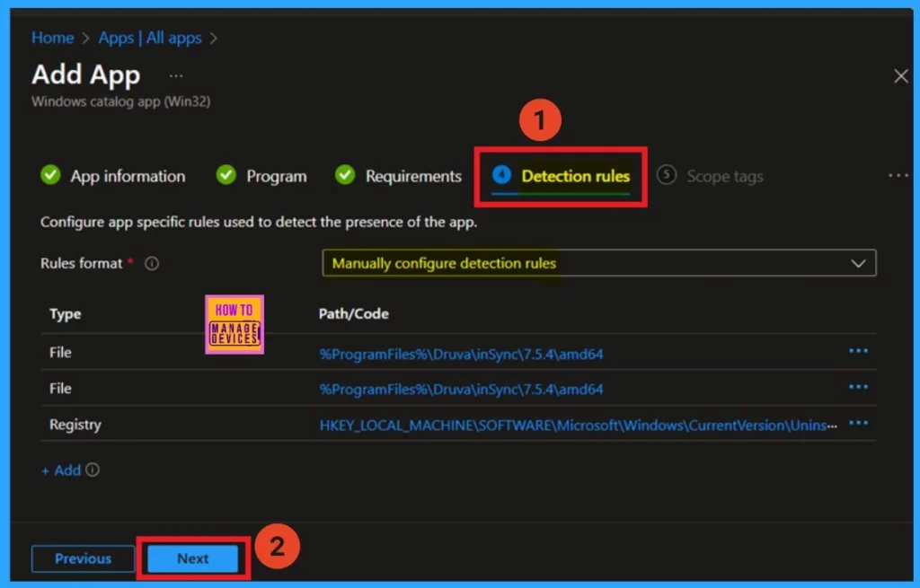Click the Rules format info icon

click(152, 264)
